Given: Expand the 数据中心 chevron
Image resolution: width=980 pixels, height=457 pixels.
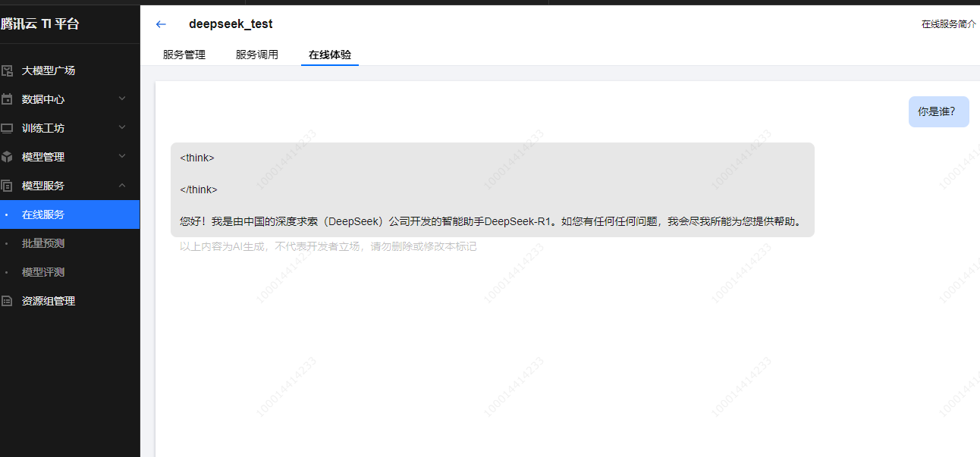Looking at the screenshot, I should [x=122, y=99].
